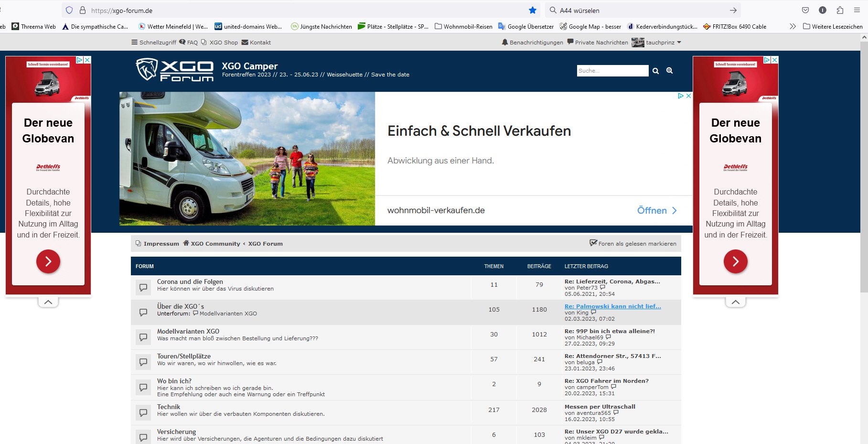Image resolution: width=868 pixels, height=444 pixels.
Task: Show more bookmarks with the double chevron
Action: (x=793, y=27)
